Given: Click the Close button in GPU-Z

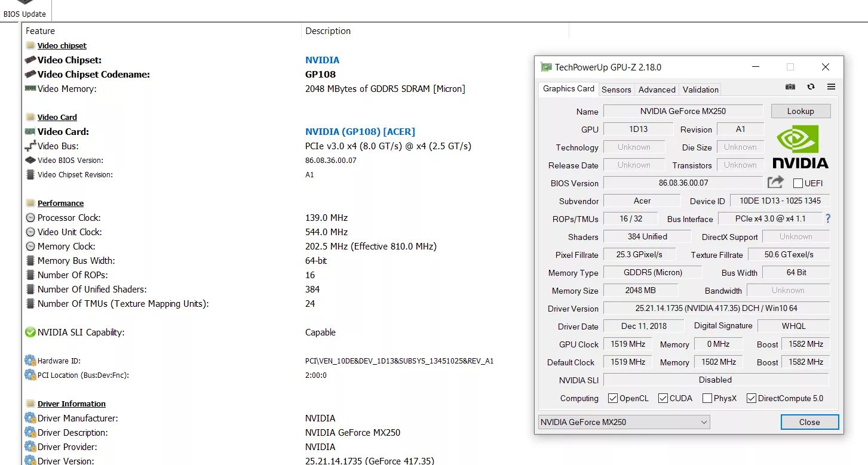Looking at the screenshot, I should pyautogui.click(x=809, y=422).
